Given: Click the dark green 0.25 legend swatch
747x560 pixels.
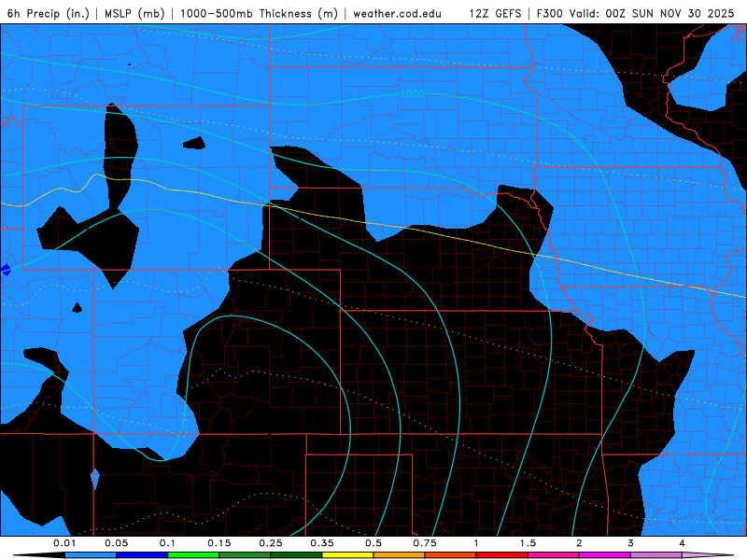Looking at the screenshot, I should click(x=296, y=555).
